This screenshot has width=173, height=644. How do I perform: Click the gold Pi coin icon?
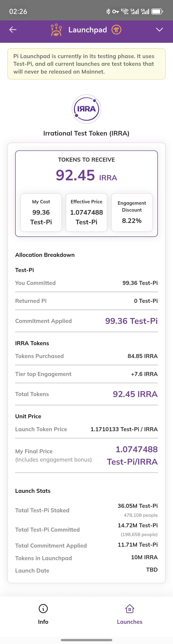click(x=116, y=30)
